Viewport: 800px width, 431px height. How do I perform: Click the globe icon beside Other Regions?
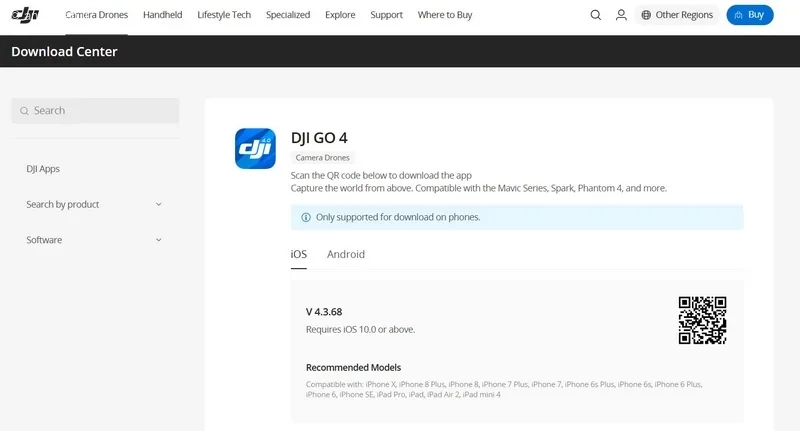click(x=646, y=15)
